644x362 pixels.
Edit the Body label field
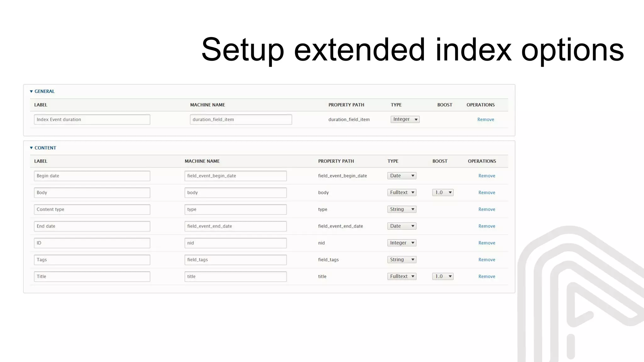[x=92, y=193]
